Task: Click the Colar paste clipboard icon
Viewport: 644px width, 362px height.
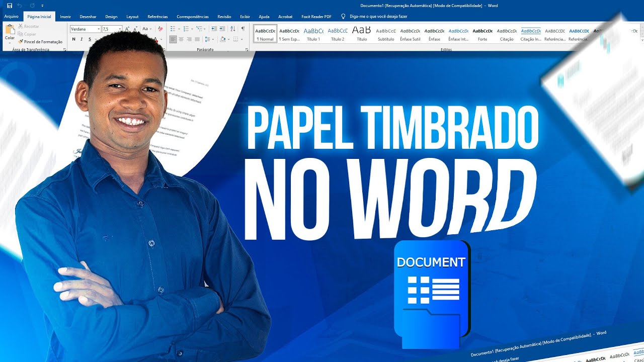Action: click(x=10, y=29)
